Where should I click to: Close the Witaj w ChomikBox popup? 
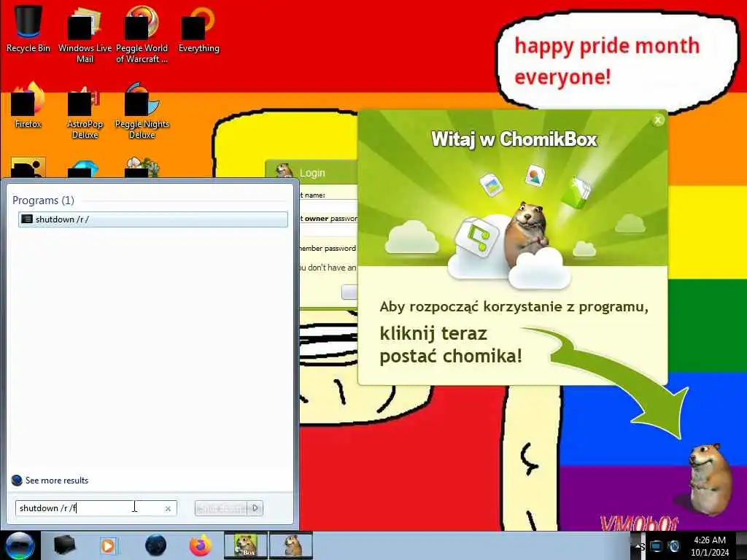point(658,120)
